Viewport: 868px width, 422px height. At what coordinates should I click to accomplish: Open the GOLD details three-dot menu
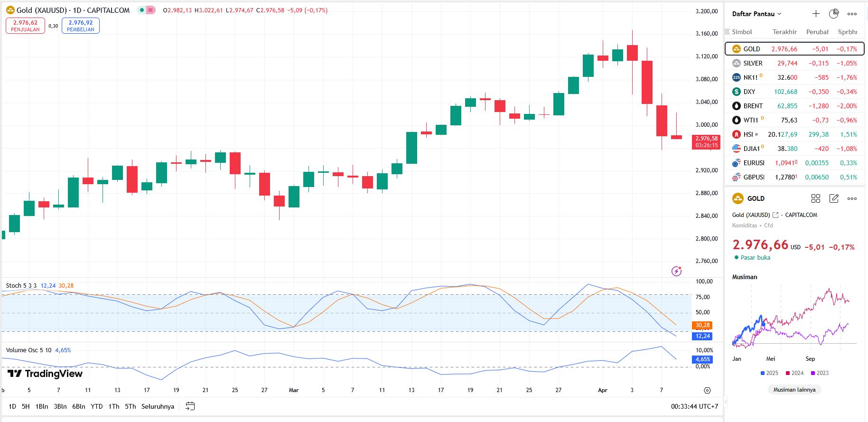pos(852,198)
